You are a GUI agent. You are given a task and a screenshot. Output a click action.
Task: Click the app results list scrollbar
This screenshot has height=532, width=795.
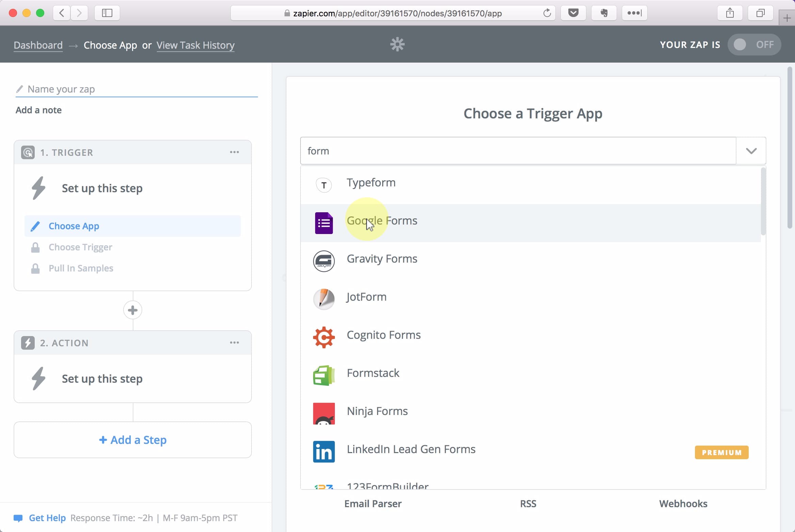763,201
